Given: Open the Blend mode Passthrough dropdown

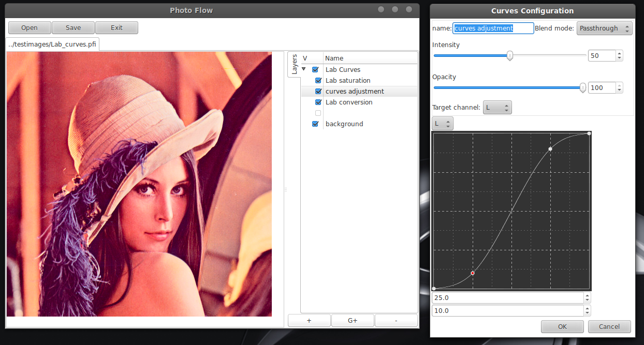Looking at the screenshot, I should pyautogui.click(x=604, y=28).
